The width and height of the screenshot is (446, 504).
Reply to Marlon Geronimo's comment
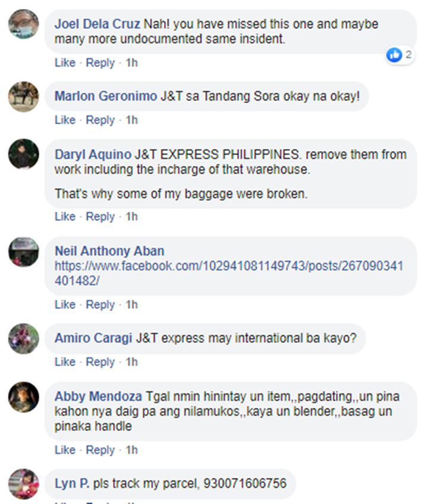pyautogui.click(x=100, y=120)
